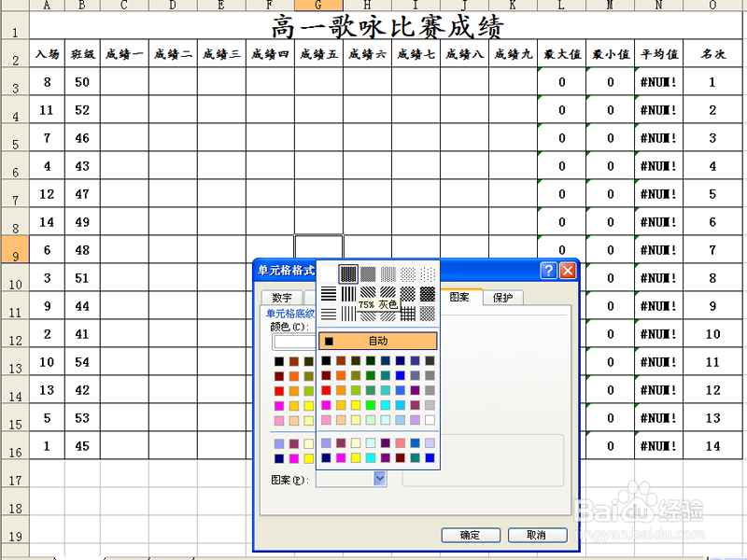Image resolution: width=747 pixels, height=560 pixels.
Task: Confirm formatting with the 确定 button
Action: coord(471,535)
